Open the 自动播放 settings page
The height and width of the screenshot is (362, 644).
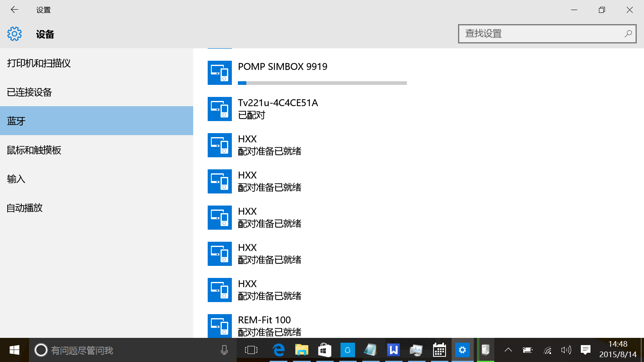click(x=25, y=208)
